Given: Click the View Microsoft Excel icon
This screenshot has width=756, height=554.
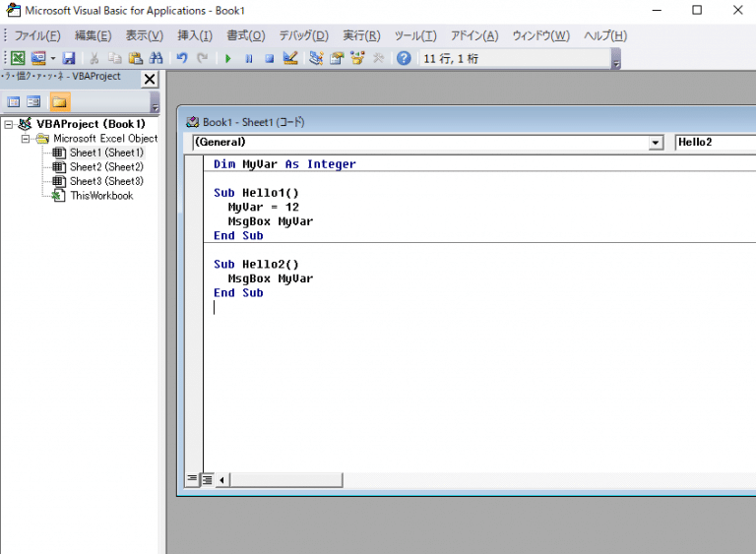Looking at the screenshot, I should tap(18, 58).
